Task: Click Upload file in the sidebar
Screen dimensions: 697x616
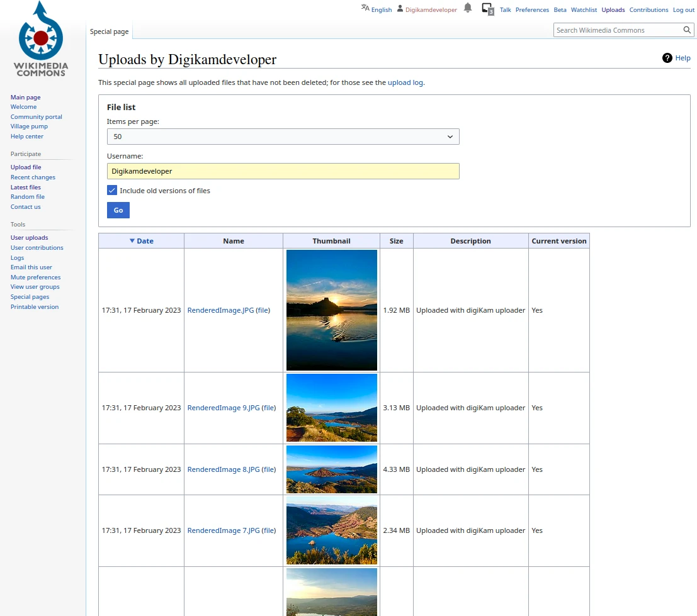Action: coord(26,167)
